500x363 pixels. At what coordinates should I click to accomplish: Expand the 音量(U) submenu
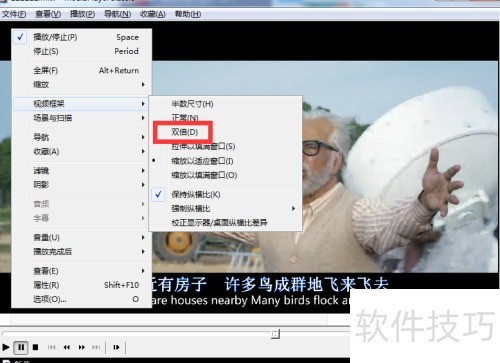[x=82, y=237]
